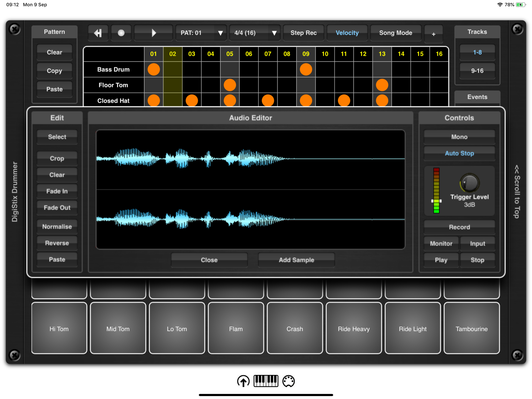
Task: Open the piano keyboard icon
Action: (x=266, y=381)
